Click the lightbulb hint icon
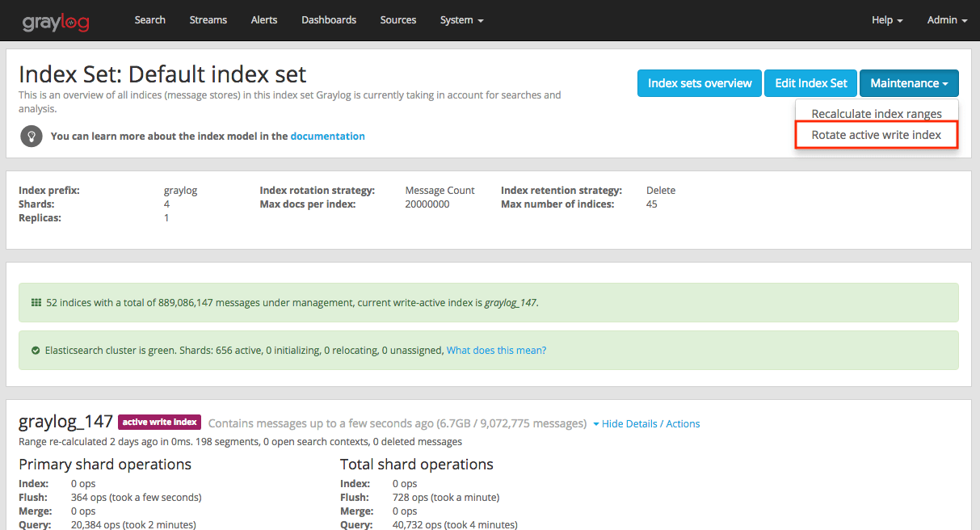This screenshot has height=530, width=980. tap(32, 136)
